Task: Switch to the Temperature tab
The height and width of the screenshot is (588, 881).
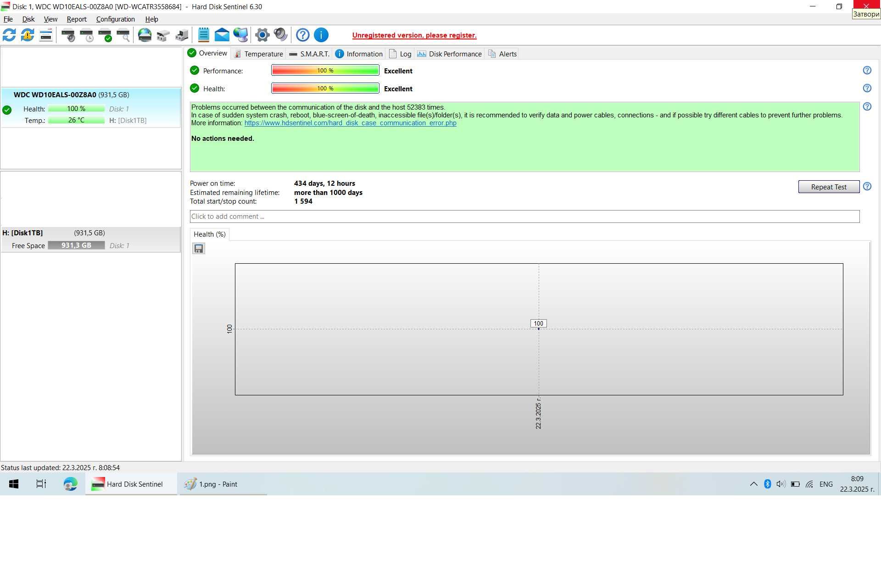Action: (x=258, y=54)
